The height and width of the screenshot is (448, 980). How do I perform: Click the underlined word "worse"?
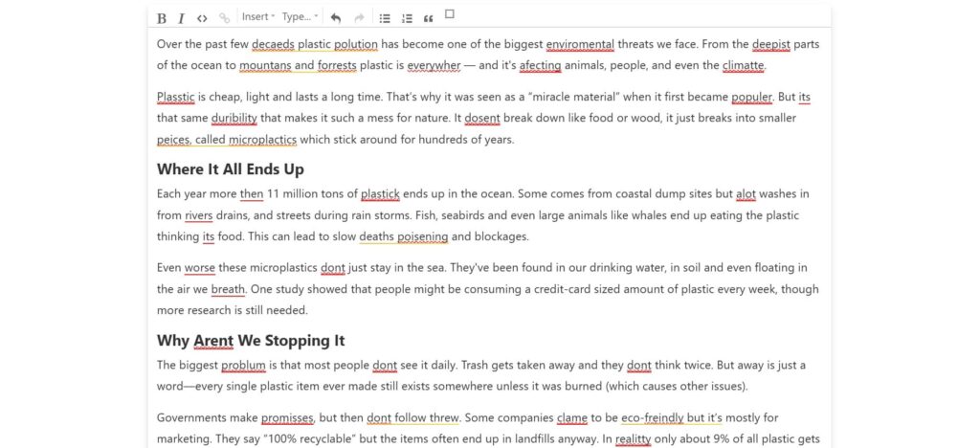(x=200, y=268)
